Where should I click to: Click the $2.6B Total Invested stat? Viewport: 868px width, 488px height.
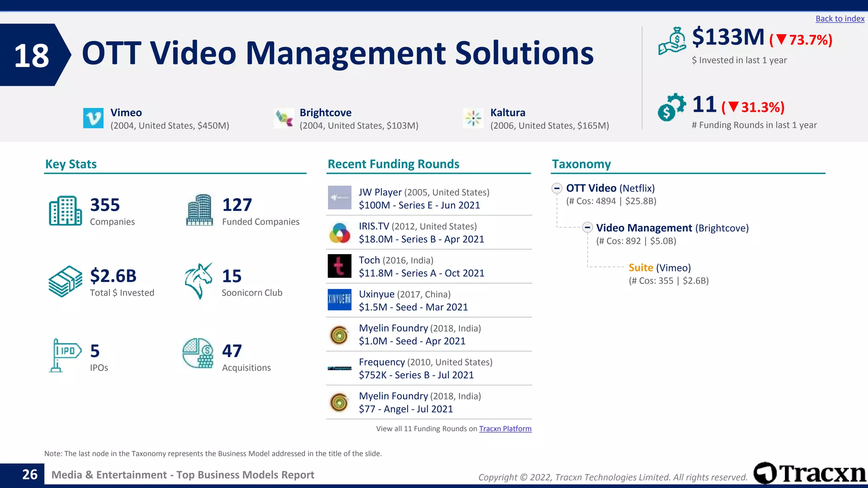click(122, 282)
